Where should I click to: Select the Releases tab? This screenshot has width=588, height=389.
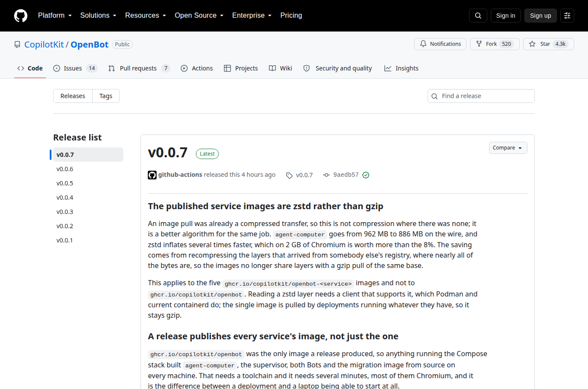(73, 96)
